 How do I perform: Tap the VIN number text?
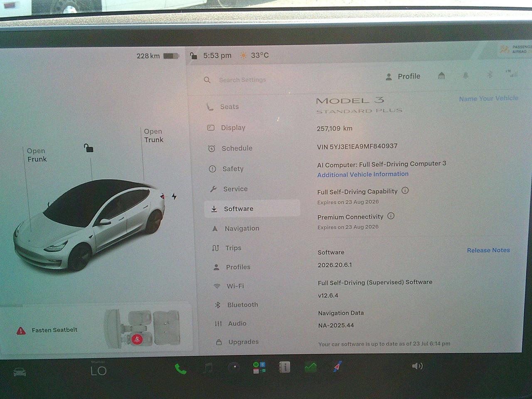point(357,146)
